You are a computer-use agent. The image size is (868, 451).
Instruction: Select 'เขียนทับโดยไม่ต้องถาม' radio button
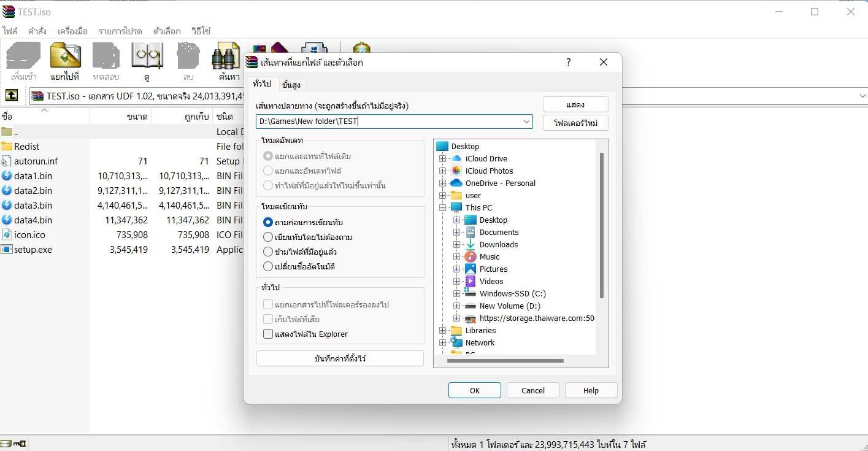tap(268, 237)
